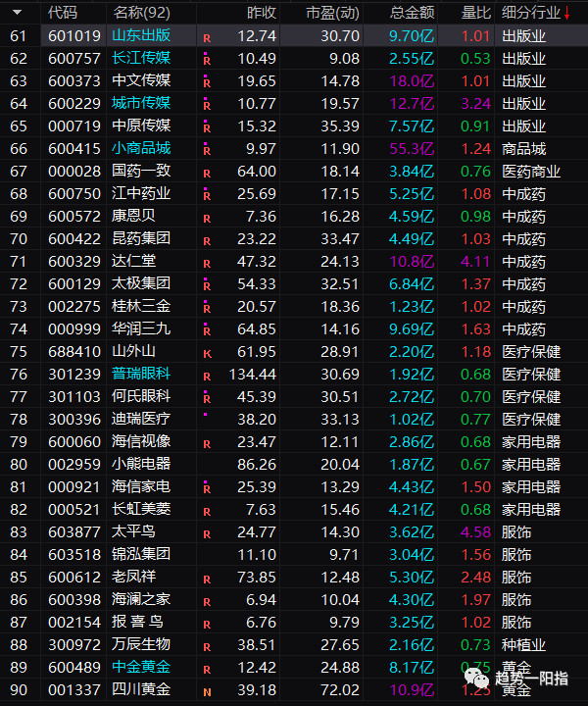
Task: Click the R marker in 报喜鸟 row
Action: point(207,625)
